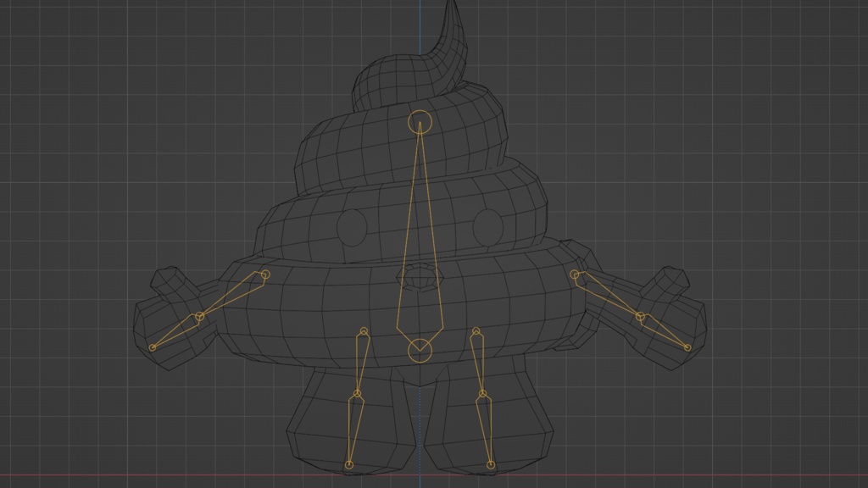Click the character's mouth mesh

click(420, 277)
